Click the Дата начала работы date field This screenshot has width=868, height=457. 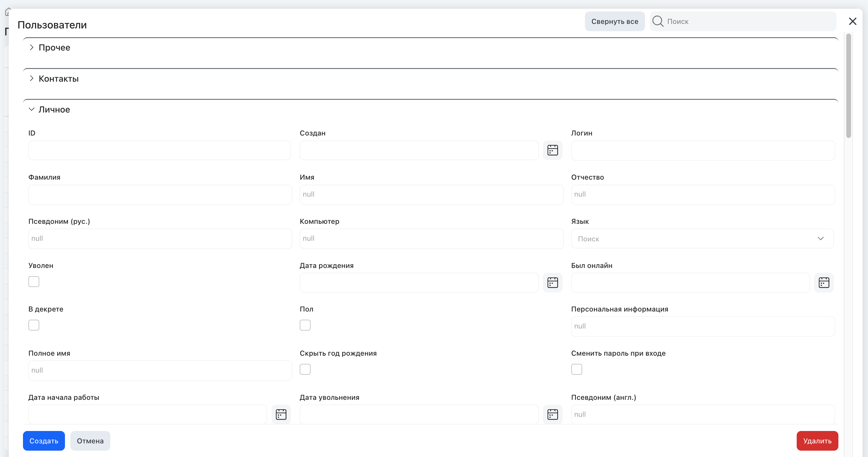click(x=147, y=414)
